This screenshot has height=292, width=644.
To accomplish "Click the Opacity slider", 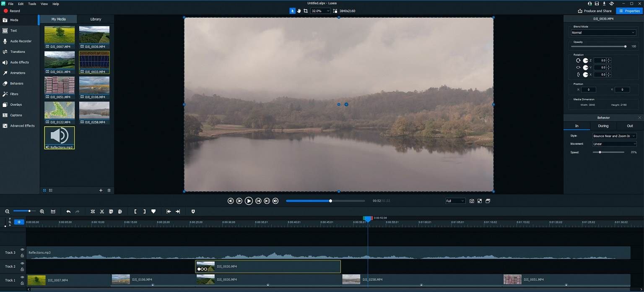I will coord(597,47).
